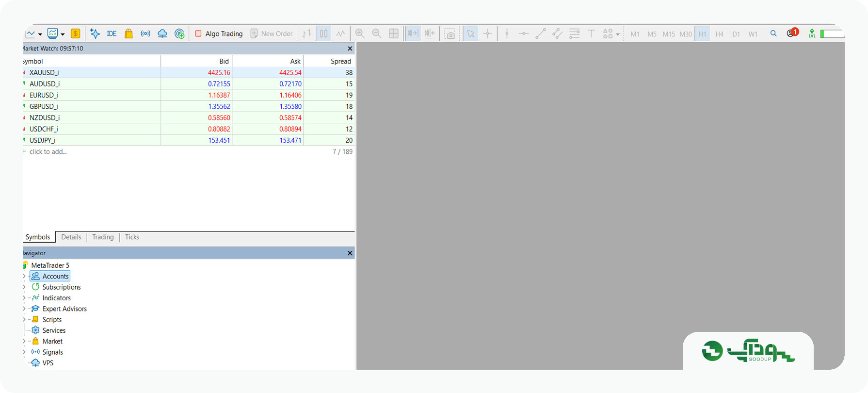This screenshot has height=393, width=868.
Task: Click the New Order button
Action: (272, 33)
